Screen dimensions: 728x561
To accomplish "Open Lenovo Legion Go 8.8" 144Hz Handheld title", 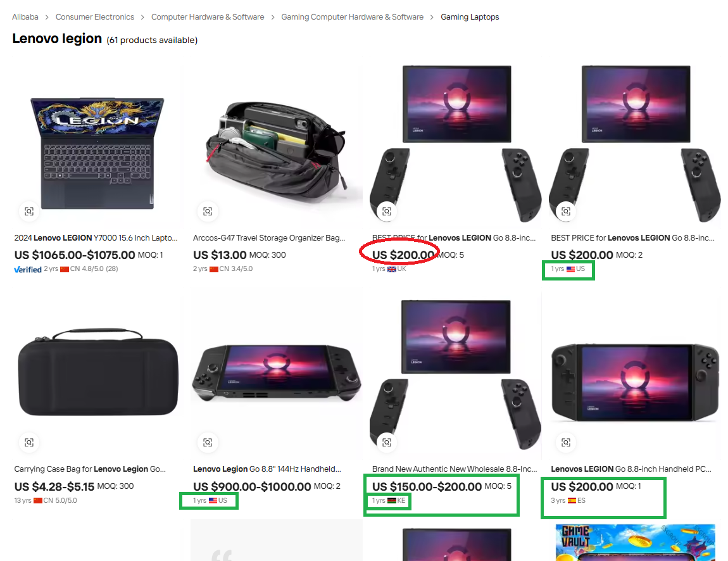I will click(267, 469).
